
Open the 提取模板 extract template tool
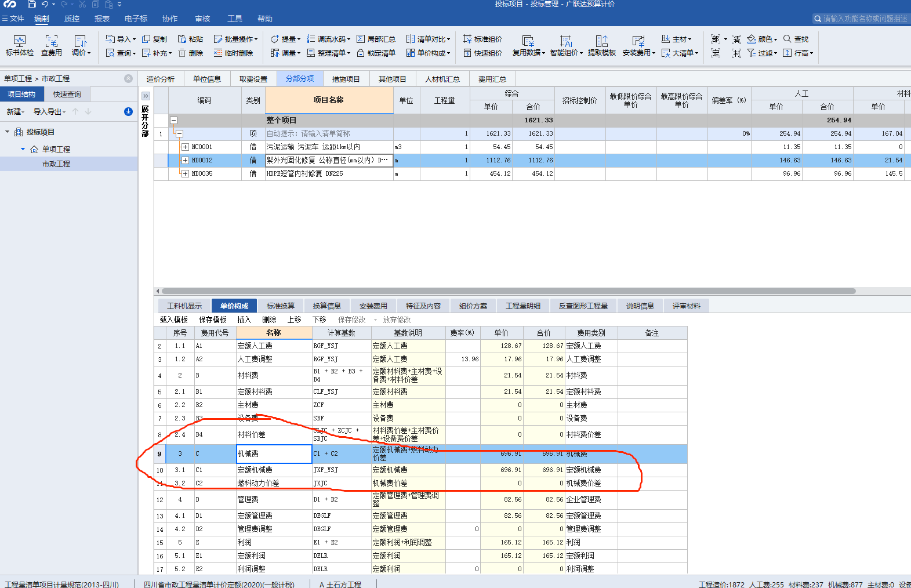click(601, 45)
